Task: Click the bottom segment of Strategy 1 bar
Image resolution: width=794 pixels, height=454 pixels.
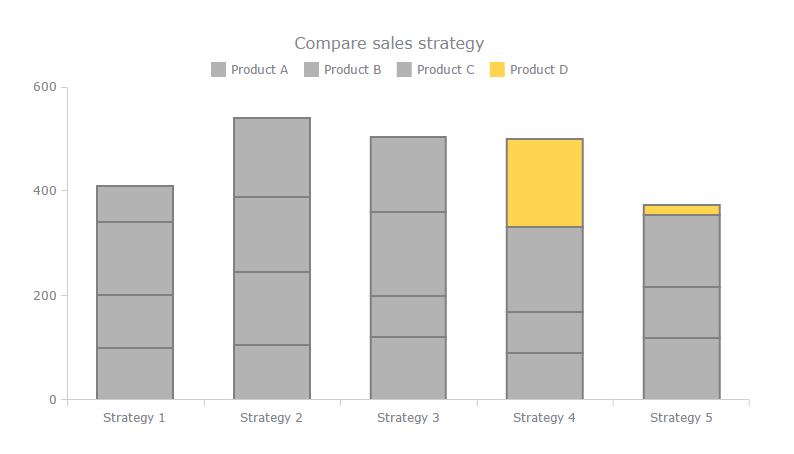Action: tap(135, 373)
